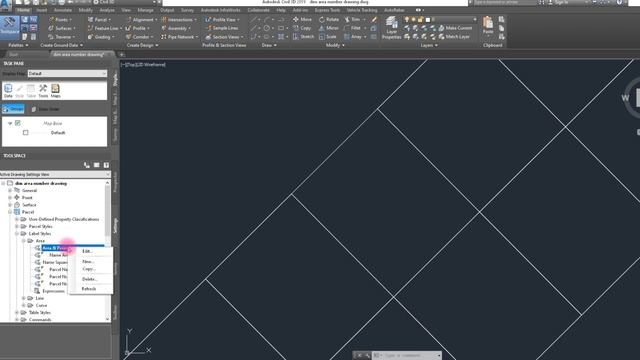Open the Toolspace palette button

coord(9,27)
